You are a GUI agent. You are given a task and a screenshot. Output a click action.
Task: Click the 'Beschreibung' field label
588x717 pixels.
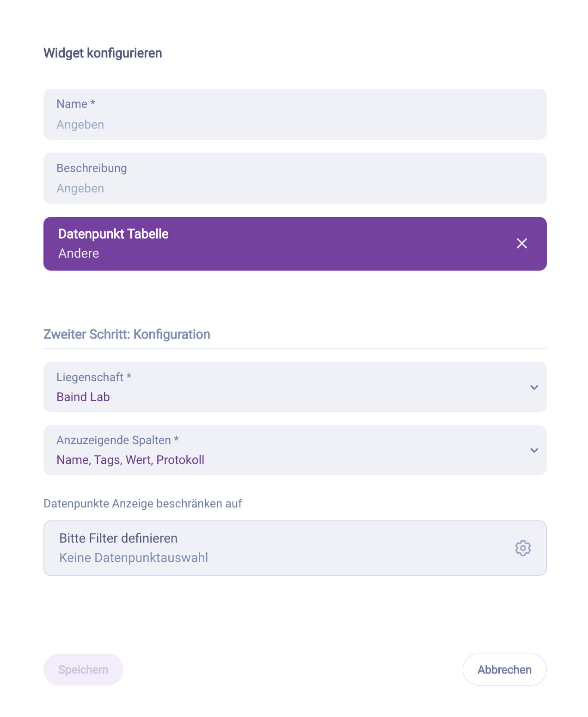click(x=92, y=168)
